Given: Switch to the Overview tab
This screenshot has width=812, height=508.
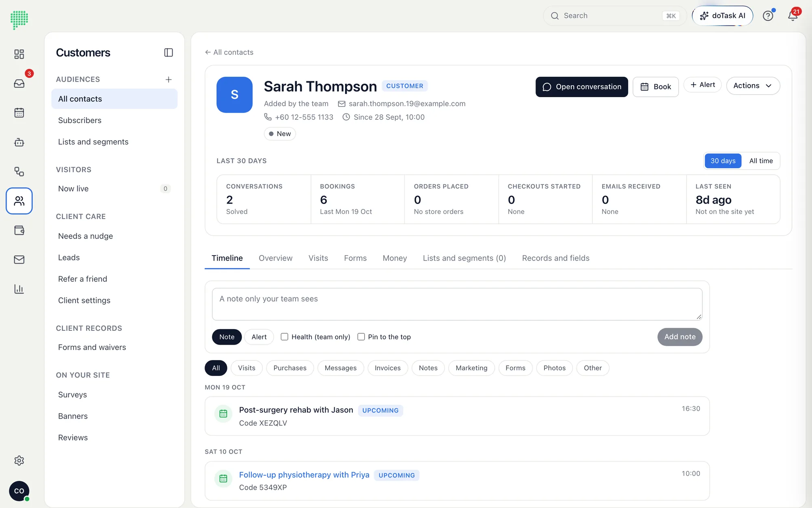Looking at the screenshot, I should [x=276, y=258].
